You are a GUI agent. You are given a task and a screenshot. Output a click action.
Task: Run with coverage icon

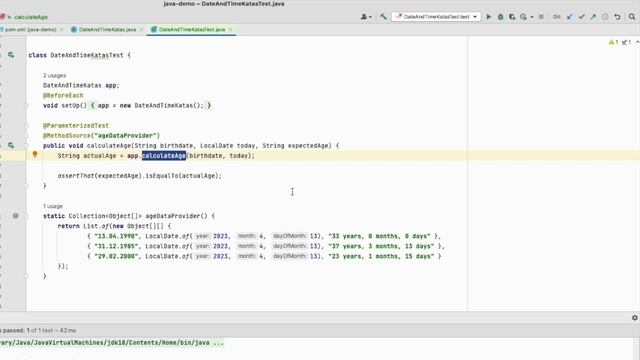(512, 17)
